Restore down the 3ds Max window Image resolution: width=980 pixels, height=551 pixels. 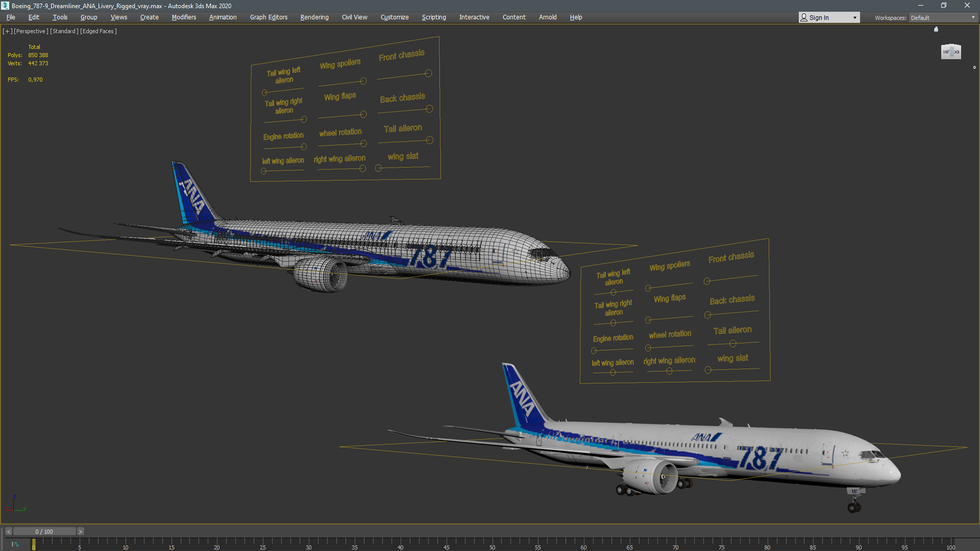coord(944,6)
